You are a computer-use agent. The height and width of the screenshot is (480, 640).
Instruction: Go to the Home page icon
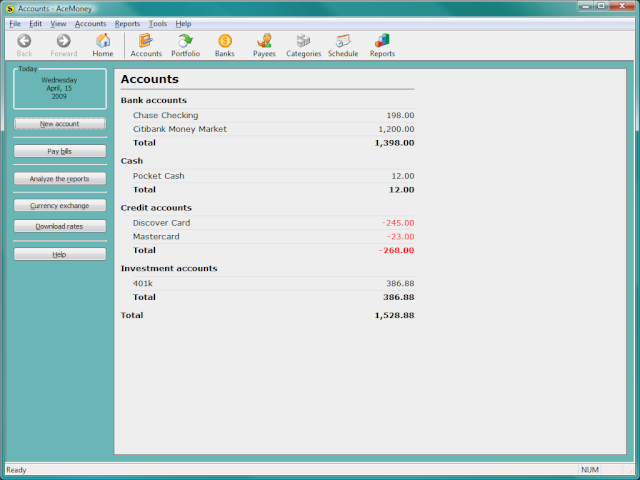pos(103,41)
